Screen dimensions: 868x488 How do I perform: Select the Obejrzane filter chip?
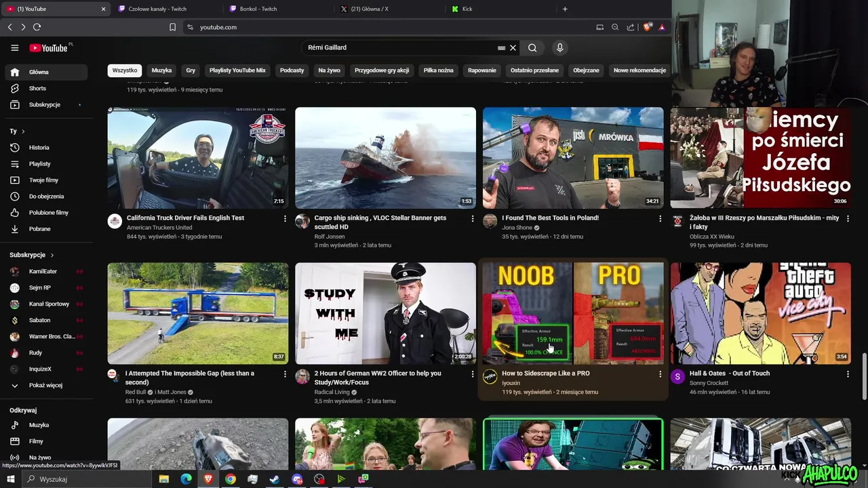(586, 70)
